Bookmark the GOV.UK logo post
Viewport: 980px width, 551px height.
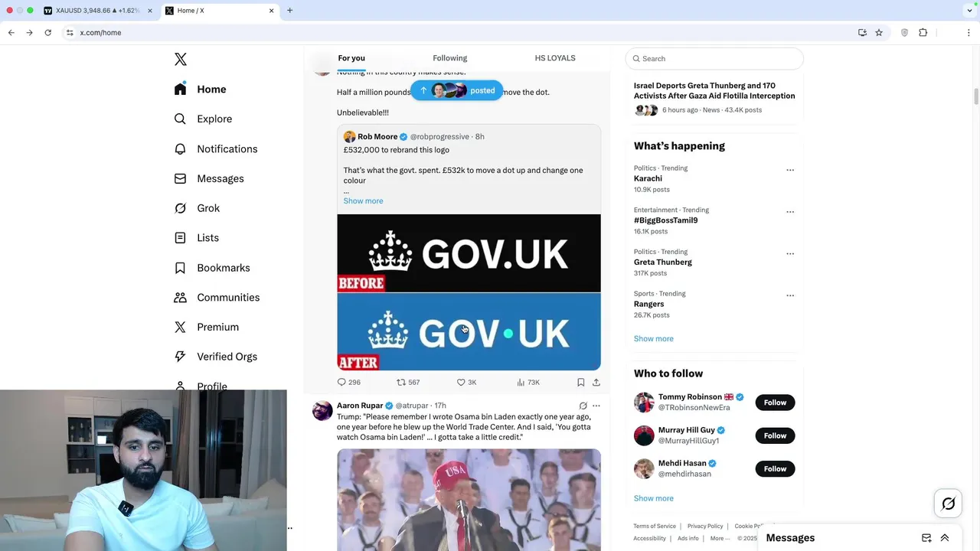click(x=580, y=382)
